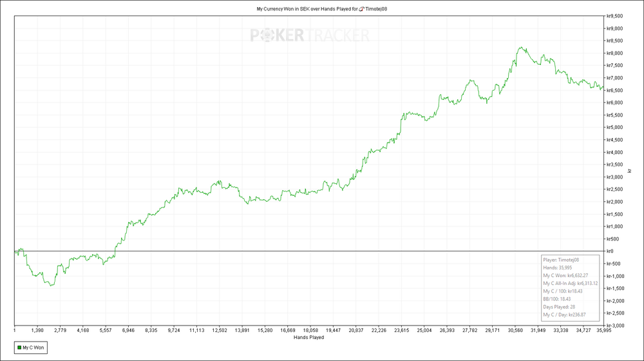644x361 pixels.
Task: Click the Player: Timotej08 row in the stats box
Action: pyautogui.click(x=561, y=260)
